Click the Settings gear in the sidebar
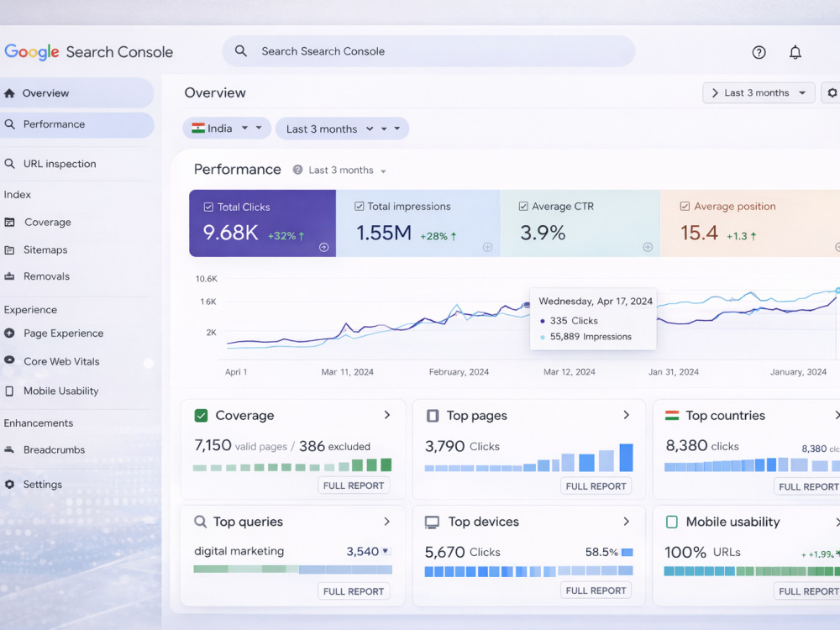The height and width of the screenshot is (630, 840). click(x=9, y=485)
